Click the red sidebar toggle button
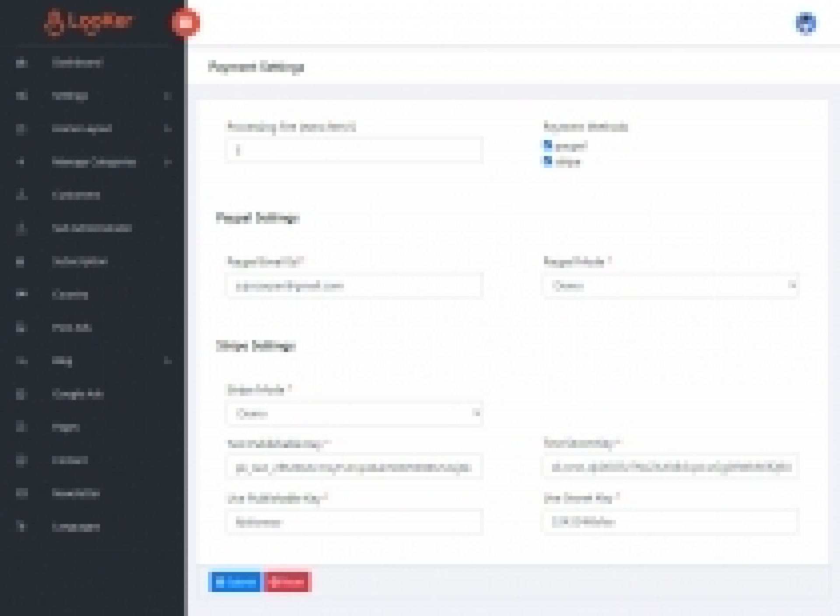The image size is (840, 616). [x=185, y=22]
